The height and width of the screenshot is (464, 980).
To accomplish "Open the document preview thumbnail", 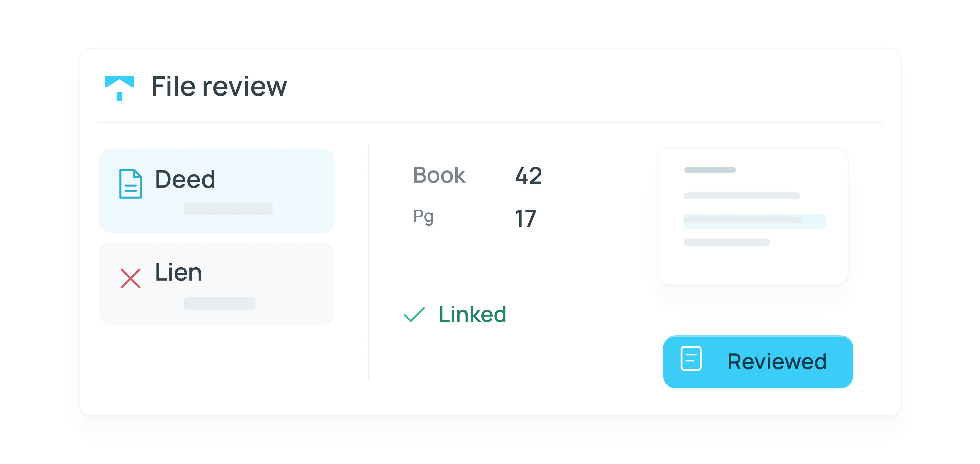I will [753, 216].
